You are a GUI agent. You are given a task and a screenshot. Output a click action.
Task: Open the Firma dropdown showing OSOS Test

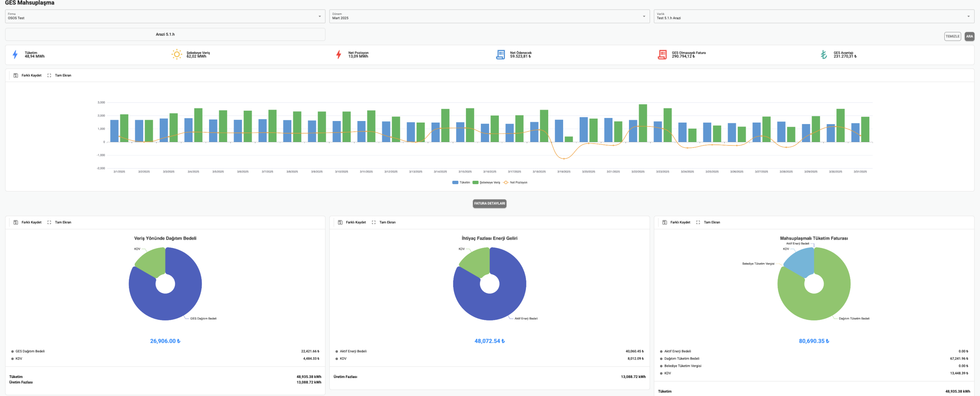(165, 16)
